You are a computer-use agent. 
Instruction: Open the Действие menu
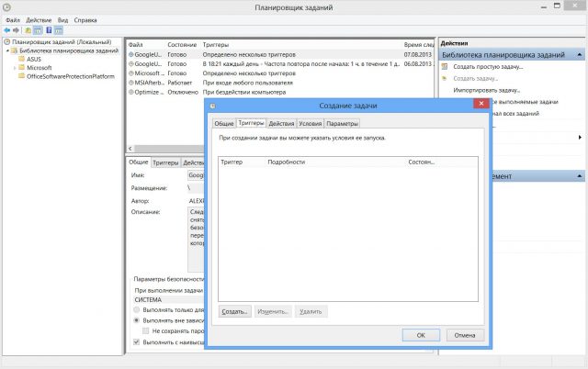[x=40, y=18]
